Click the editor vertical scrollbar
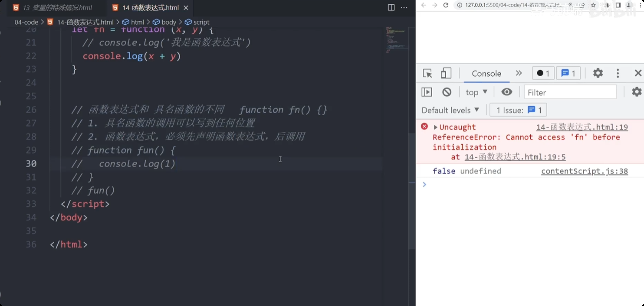 [x=412, y=191]
